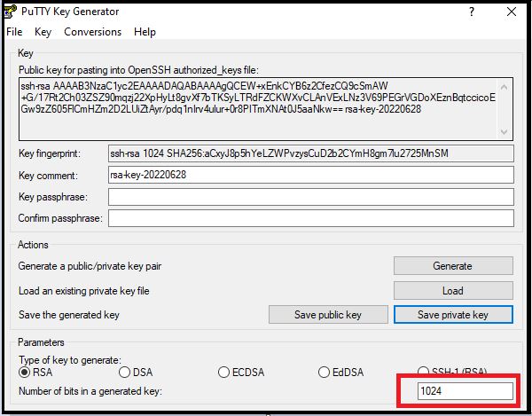Click the Load button
The height and width of the screenshot is (416, 532).
click(x=453, y=290)
